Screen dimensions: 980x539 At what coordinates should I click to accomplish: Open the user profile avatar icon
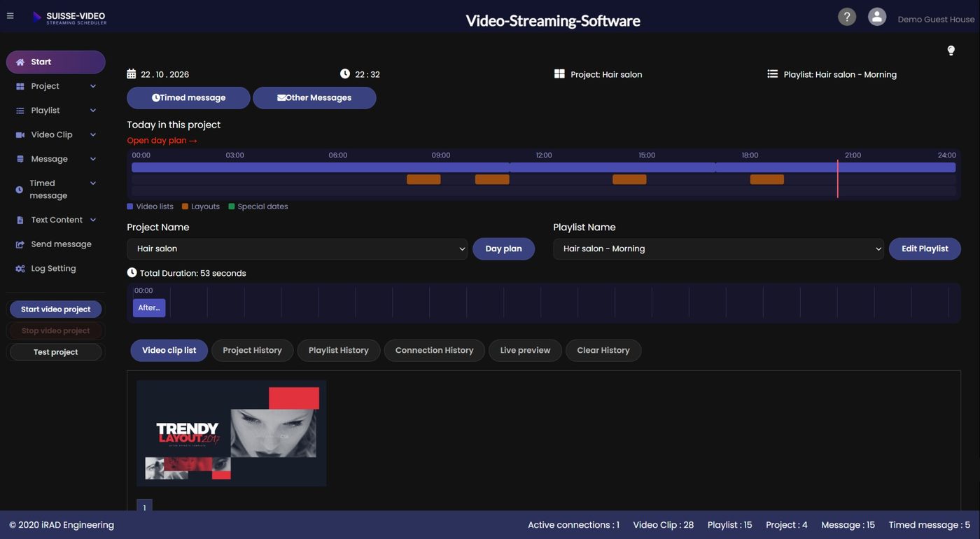click(877, 17)
